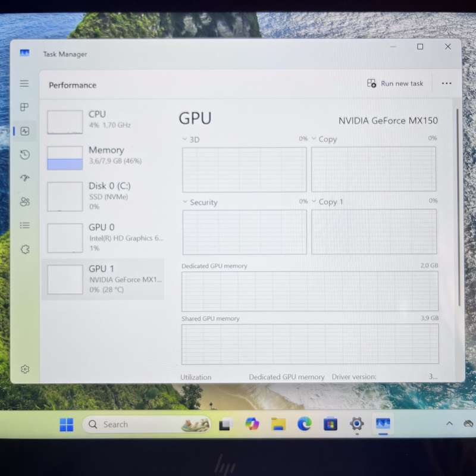Click the Dedicated GPU memory graph

click(310, 291)
